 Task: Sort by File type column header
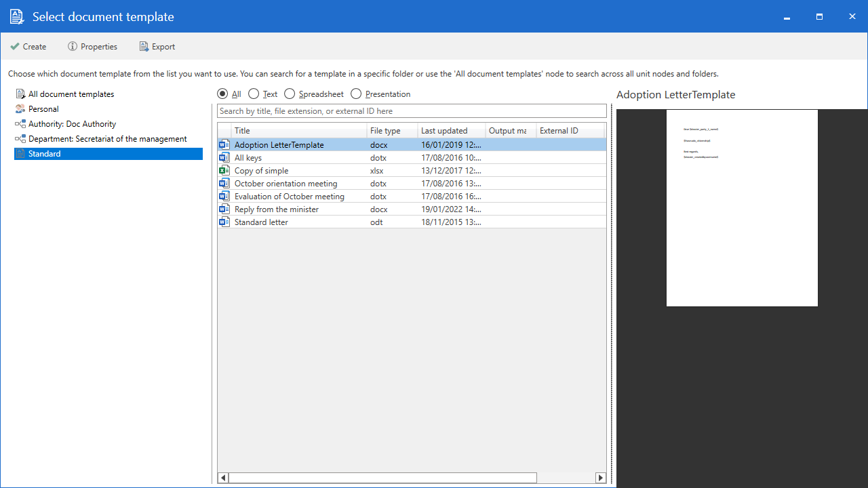tap(392, 131)
